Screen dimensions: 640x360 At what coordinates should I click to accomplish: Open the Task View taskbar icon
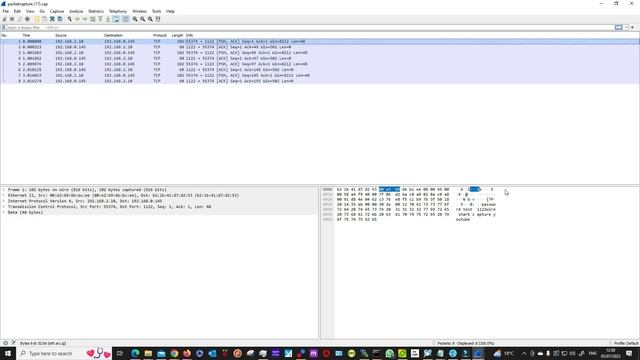[120, 353]
